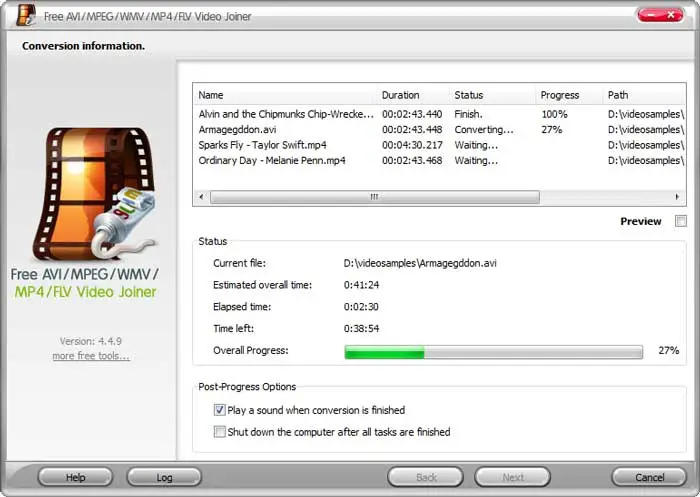Click the Version: 4.4.9 label
Image resolution: width=700 pixels, height=497 pixels.
coord(91,341)
